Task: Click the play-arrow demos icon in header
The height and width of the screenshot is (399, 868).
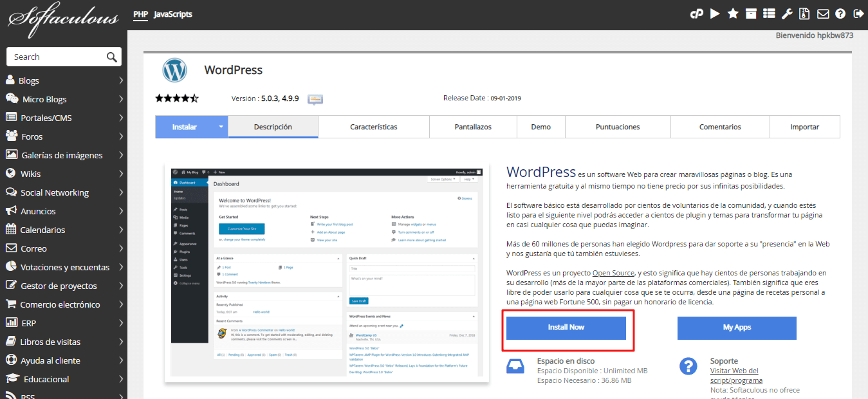Action: coord(715,14)
